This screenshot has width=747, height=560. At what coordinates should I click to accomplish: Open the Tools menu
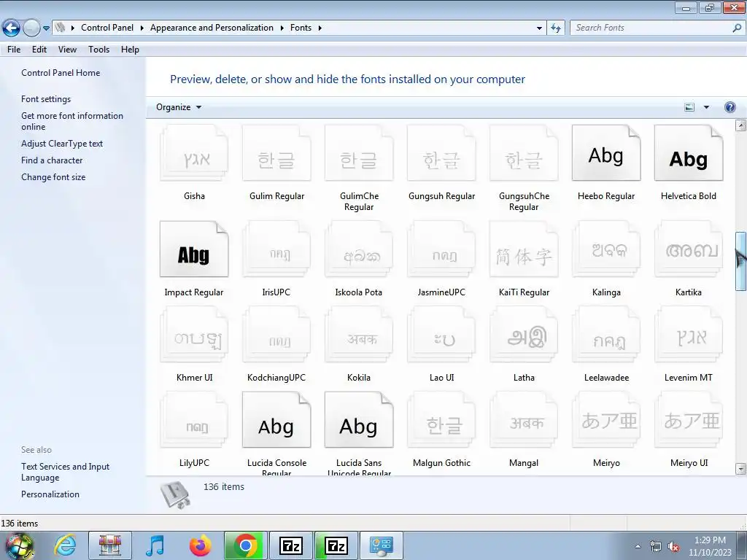[98, 50]
